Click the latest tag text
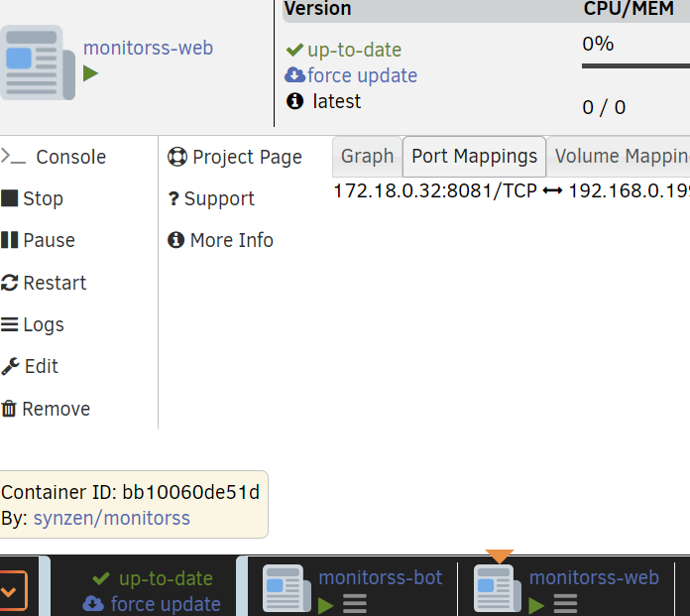 coord(337,101)
